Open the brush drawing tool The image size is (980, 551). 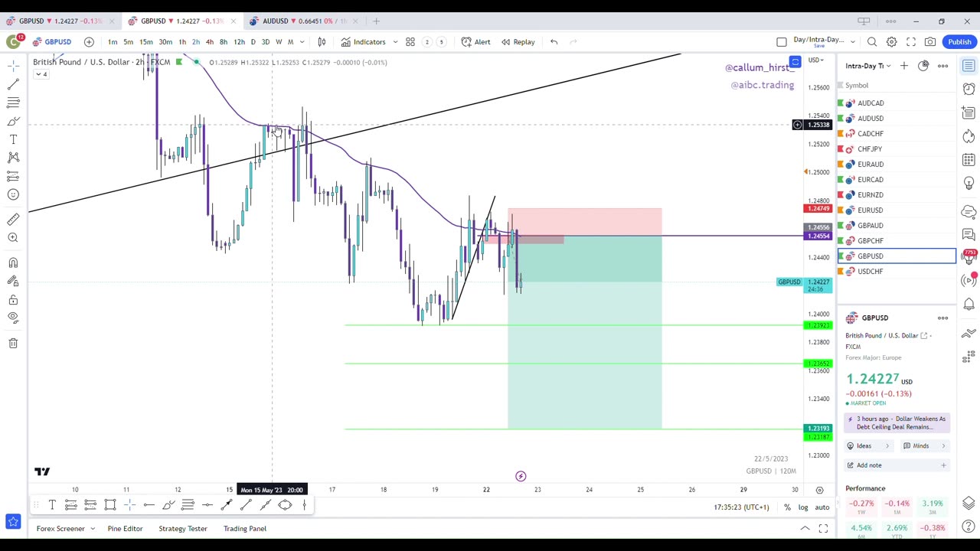point(13,121)
